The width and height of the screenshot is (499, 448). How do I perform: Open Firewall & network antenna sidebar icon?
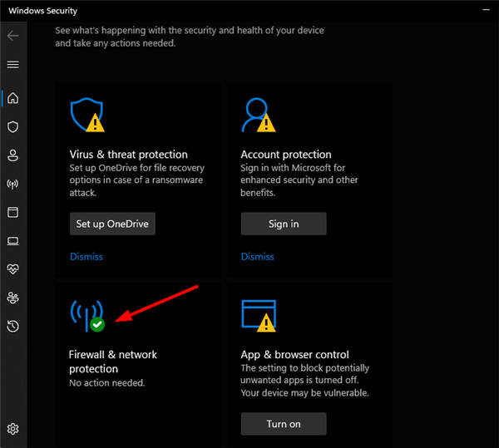[x=12, y=184]
